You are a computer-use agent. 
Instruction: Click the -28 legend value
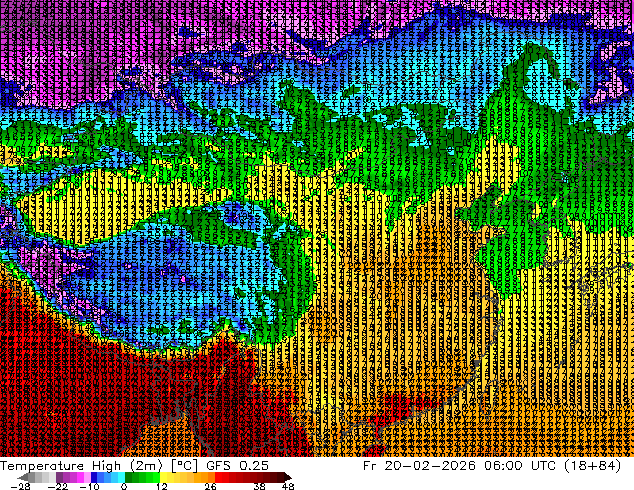click(x=20, y=486)
